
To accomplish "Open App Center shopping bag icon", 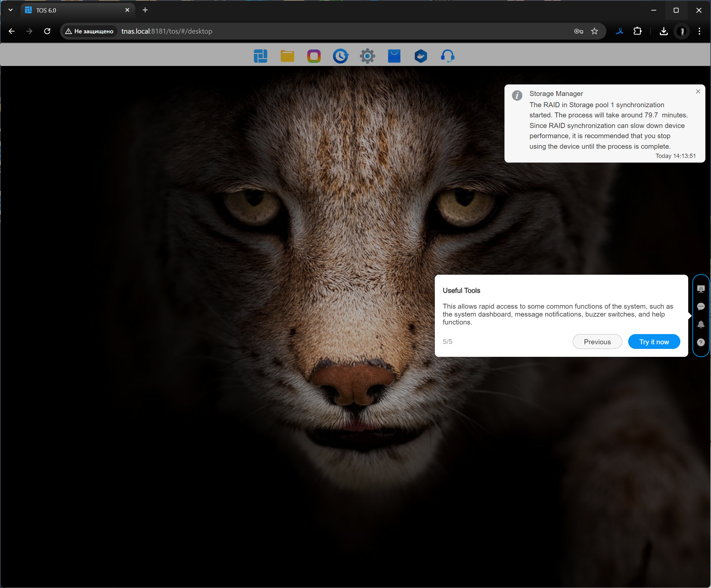I will [x=394, y=56].
